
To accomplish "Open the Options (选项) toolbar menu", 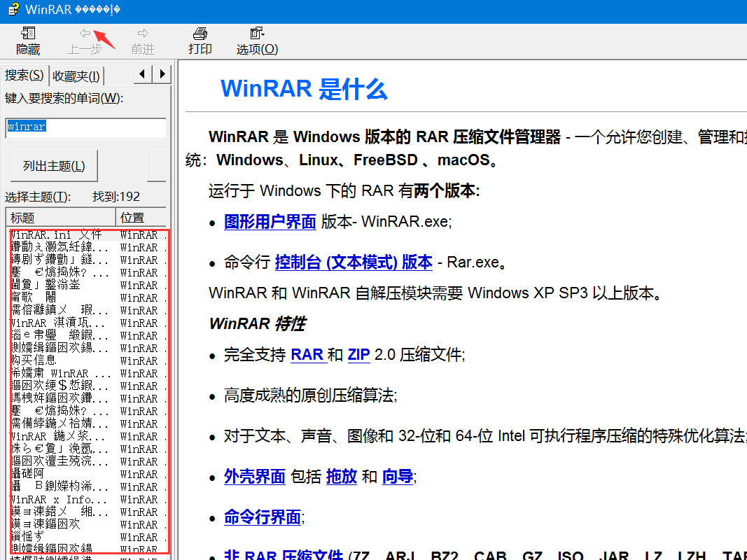I will (x=257, y=41).
